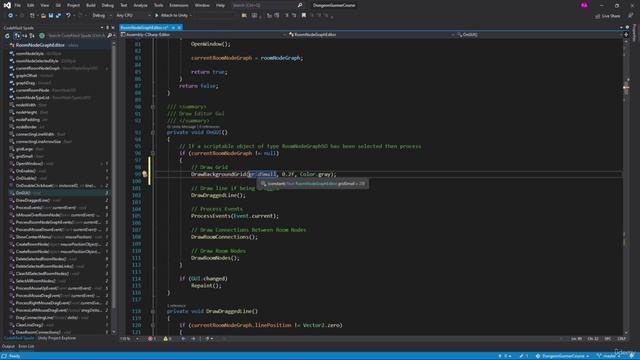The image size is (640, 360).
Task: Click the green circle icon in CodeMaid toolbar
Action: click(42, 36)
